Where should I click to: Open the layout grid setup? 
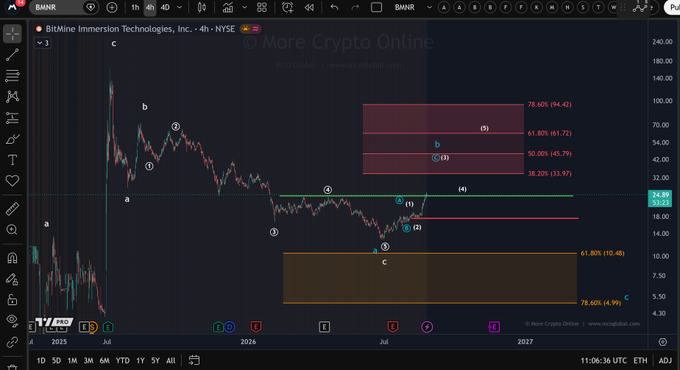click(262, 7)
